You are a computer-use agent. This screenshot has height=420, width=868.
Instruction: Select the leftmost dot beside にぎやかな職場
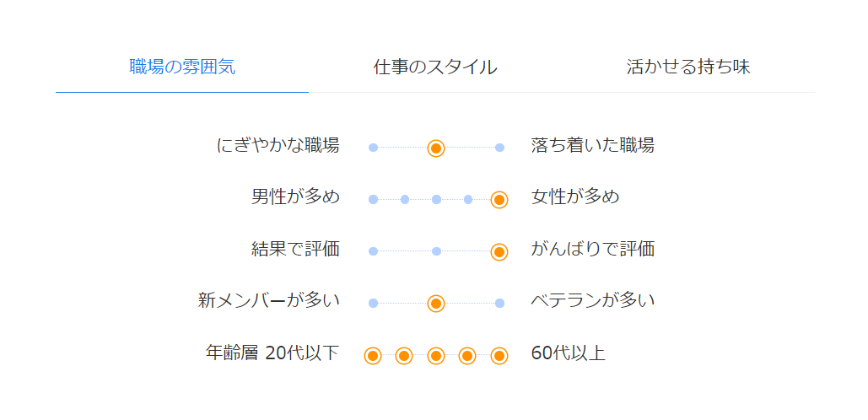[x=373, y=148]
